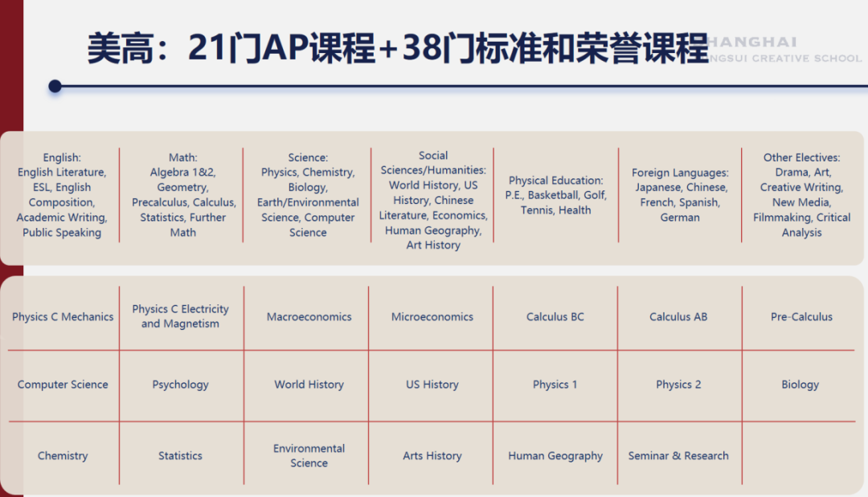
Task: Click the Math course list cell
Action: 183,195
